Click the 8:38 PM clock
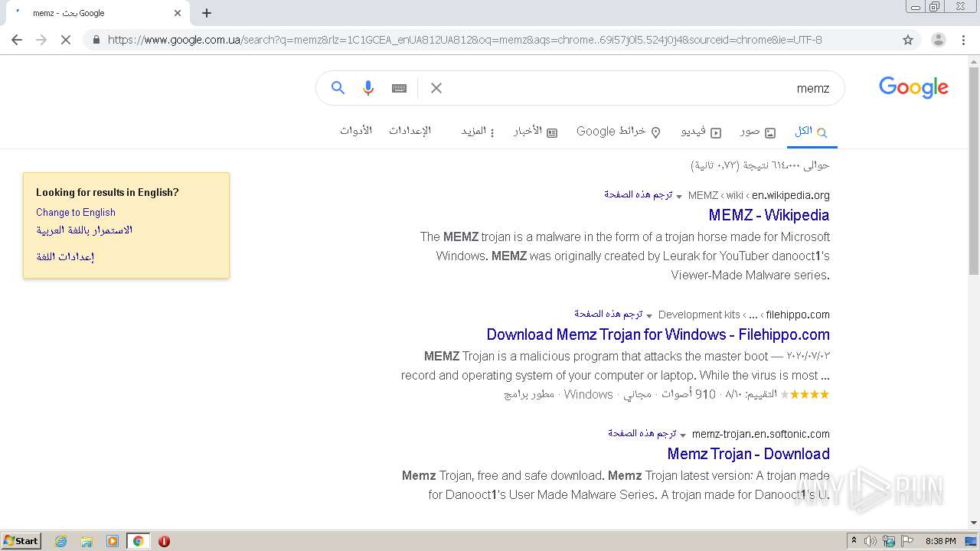Image resolution: width=980 pixels, height=551 pixels. 941,541
